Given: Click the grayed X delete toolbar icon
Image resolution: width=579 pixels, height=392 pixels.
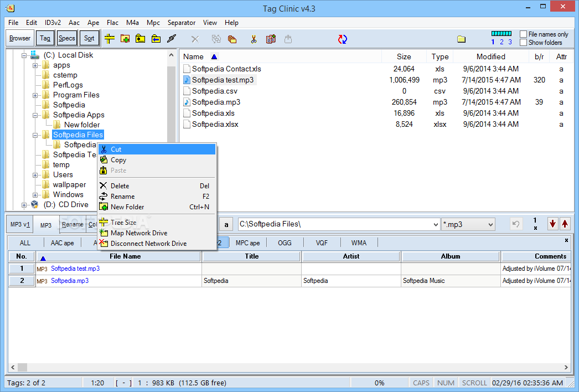Looking at the screenshot, I should pos(195,39).
